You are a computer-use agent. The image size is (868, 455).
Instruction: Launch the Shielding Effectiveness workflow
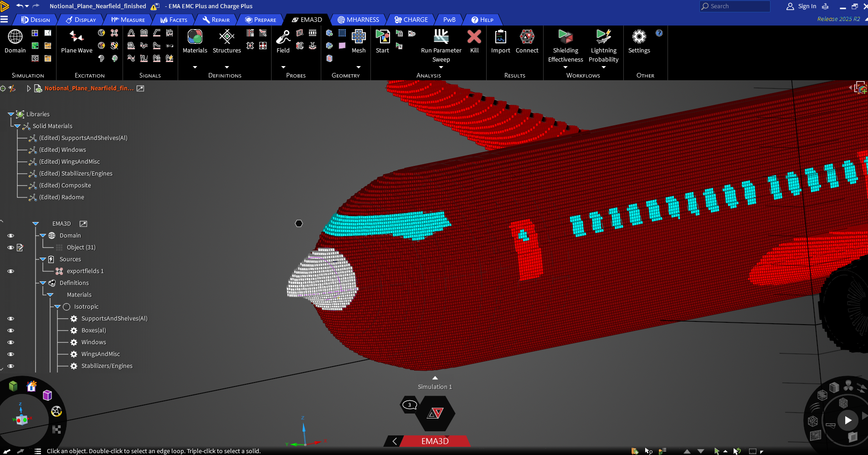[x=565, y=43]
